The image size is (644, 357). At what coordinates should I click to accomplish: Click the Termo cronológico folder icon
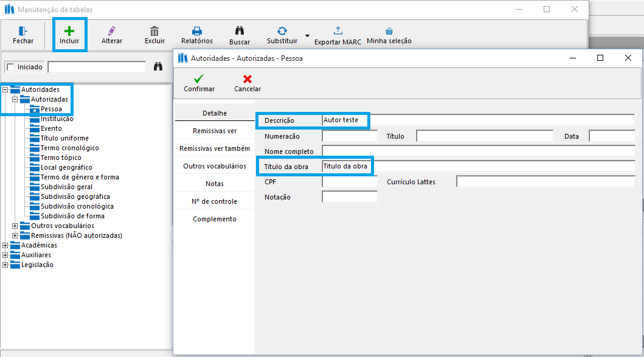coord(35,148)
